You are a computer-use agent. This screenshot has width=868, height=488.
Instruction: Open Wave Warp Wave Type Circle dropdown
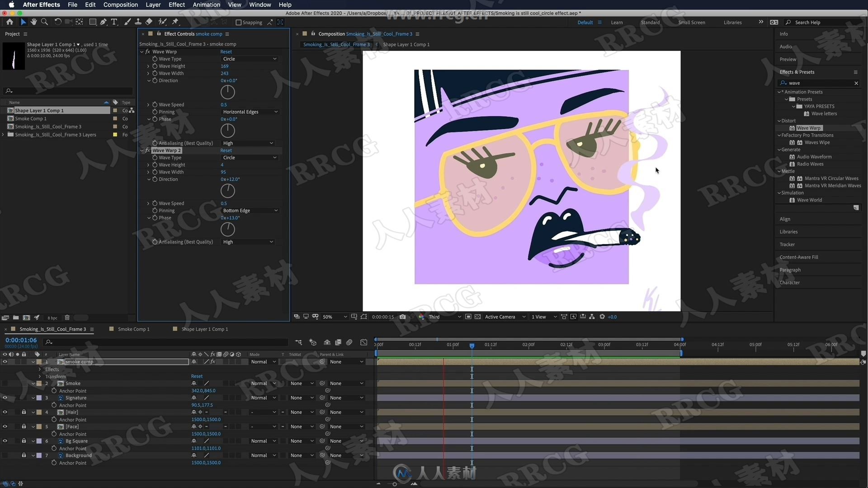tap(249, 59)
